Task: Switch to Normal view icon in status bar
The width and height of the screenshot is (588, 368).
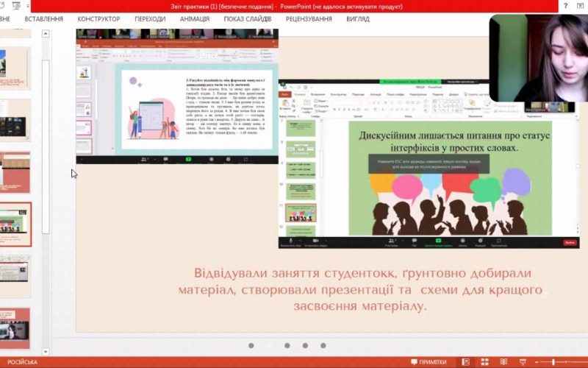Action: coord(465,362)
